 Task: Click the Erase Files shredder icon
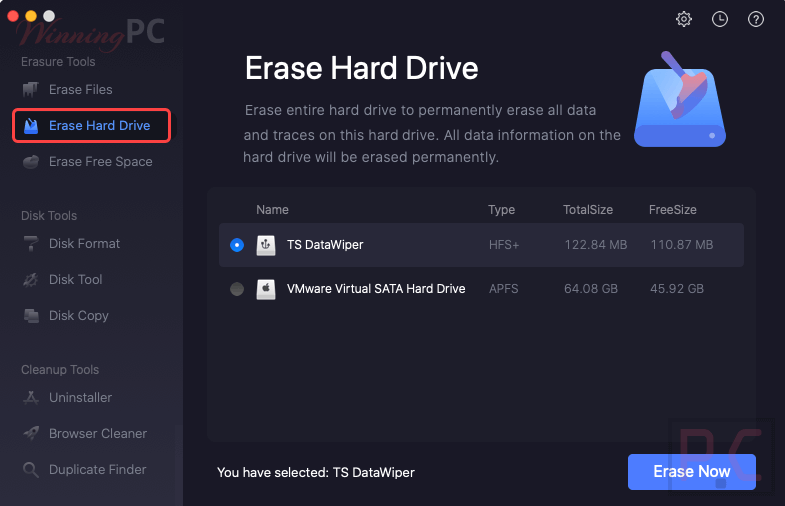point(31,90)
